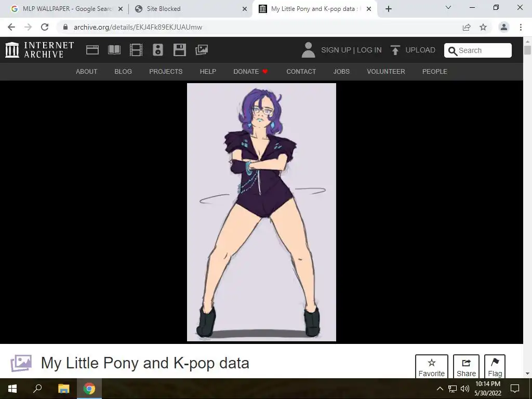Focus the Internet Archive search field

[478, 50]
